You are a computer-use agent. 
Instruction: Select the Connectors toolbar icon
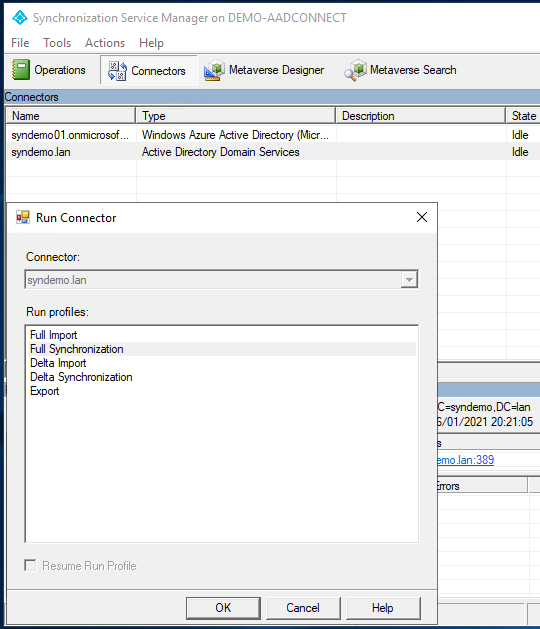point(117,71)
